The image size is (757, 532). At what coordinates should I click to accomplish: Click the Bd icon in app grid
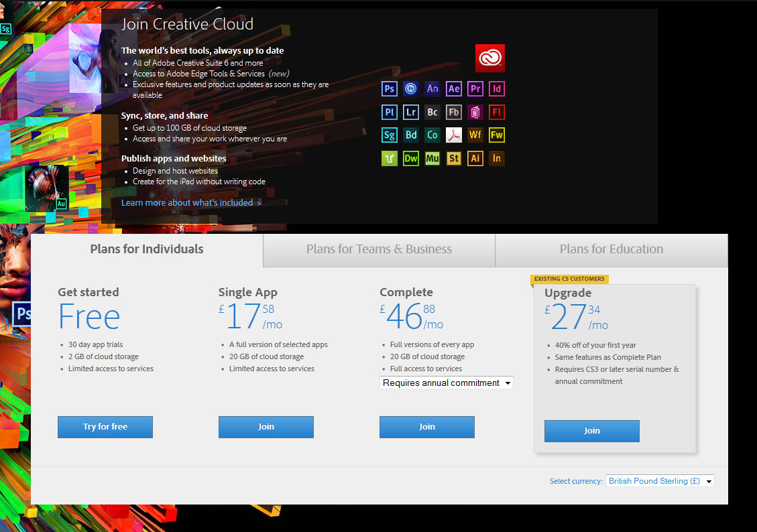coord(411,135)
